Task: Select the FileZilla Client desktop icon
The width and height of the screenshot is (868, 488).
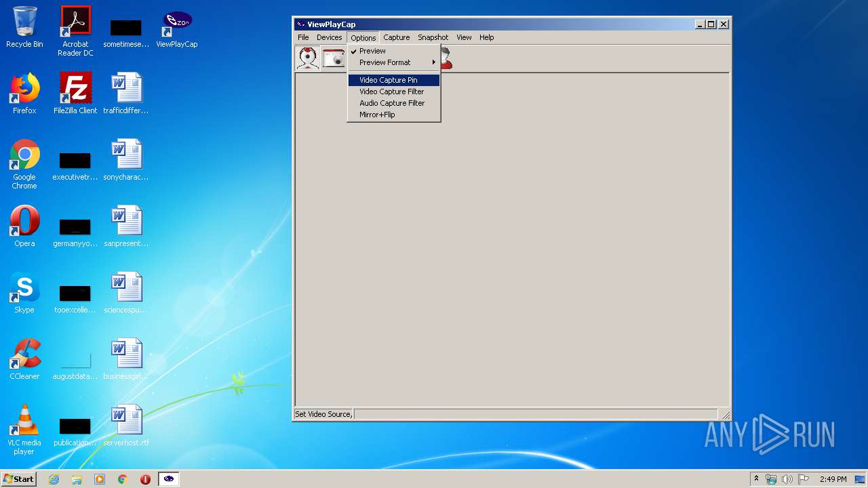Action: click(75, 94)
